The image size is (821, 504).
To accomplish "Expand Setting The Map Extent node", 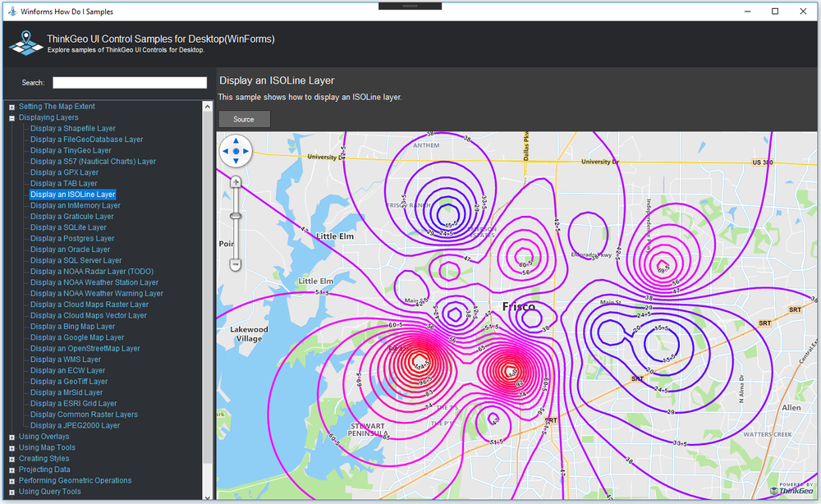I will (x=11, y=107).
